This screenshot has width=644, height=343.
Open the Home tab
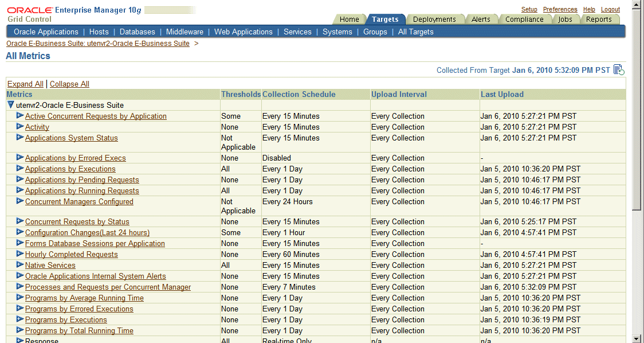tap(349, 20)
